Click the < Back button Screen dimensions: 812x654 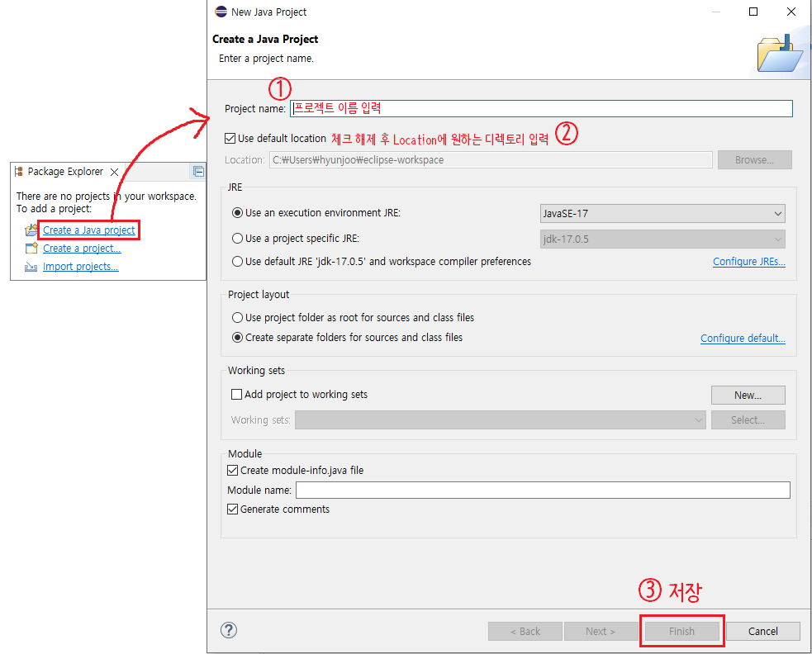[525, 631]
